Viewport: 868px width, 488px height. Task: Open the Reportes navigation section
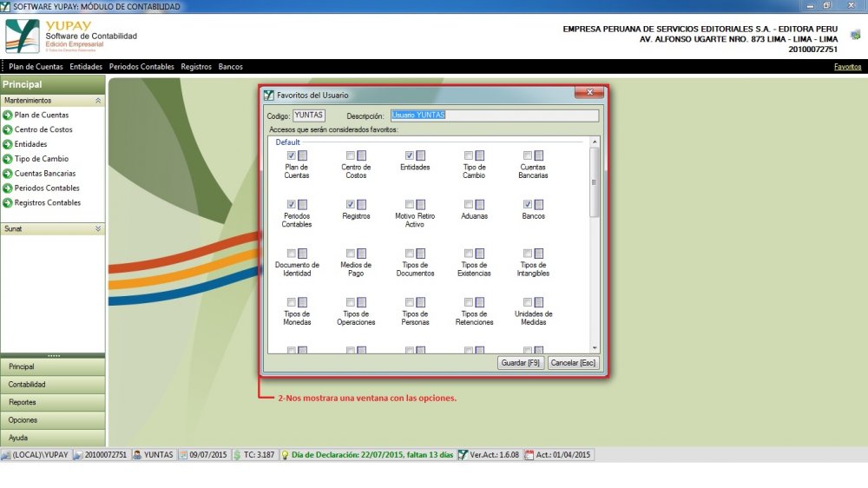coord(53,402)
